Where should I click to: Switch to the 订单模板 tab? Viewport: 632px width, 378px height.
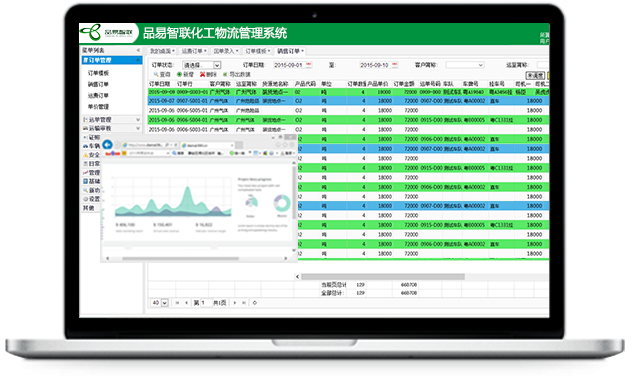point(258,51)
